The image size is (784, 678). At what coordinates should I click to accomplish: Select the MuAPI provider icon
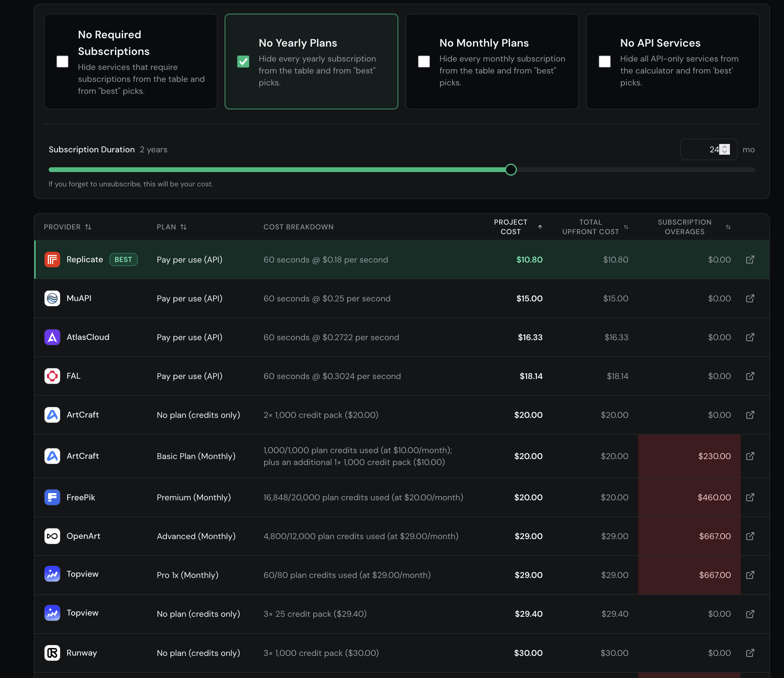52,298
